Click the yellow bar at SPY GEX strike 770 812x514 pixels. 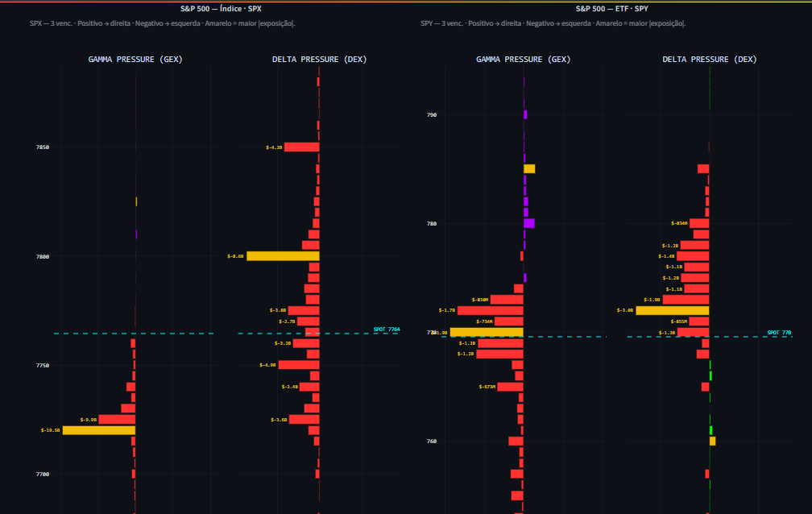coord(487,332)
